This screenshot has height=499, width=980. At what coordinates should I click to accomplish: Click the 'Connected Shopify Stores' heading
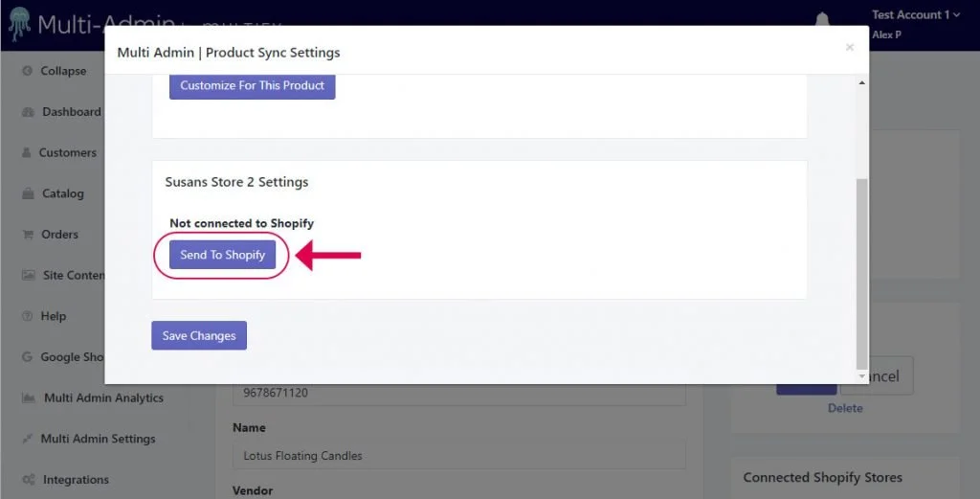point(822,477)
